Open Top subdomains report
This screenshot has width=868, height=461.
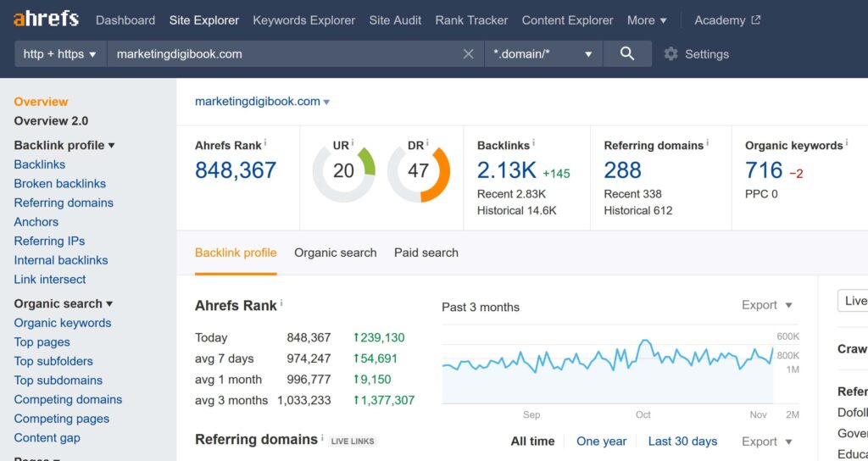click(x=58, y=380)
